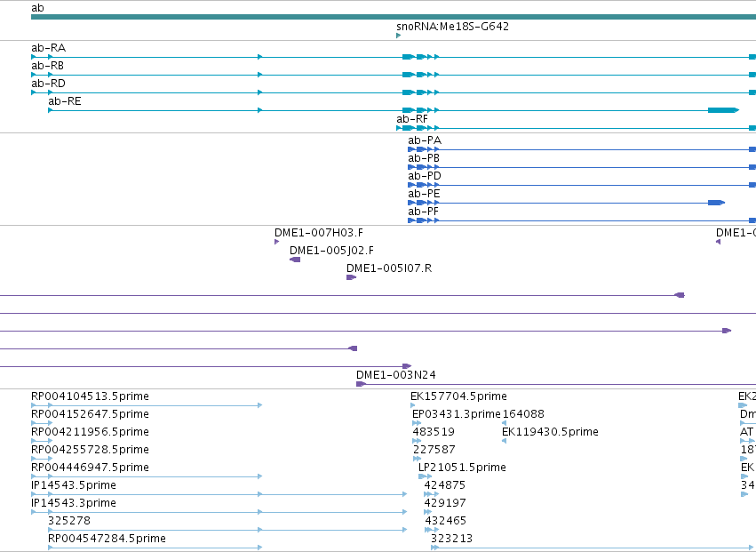This screenshot has width=756, height=552.
Task: Click the 424875 feature label
Action: point(444,485)
